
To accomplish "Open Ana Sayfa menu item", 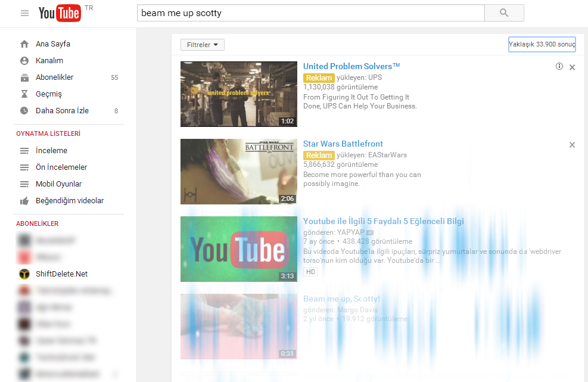I will [53, 44].
